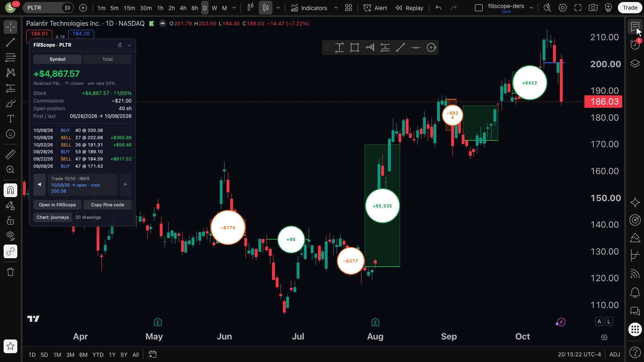This screenshot has height=362, width=644.
Task: Expand the time interval dropdown arrow
Action: 234,8
